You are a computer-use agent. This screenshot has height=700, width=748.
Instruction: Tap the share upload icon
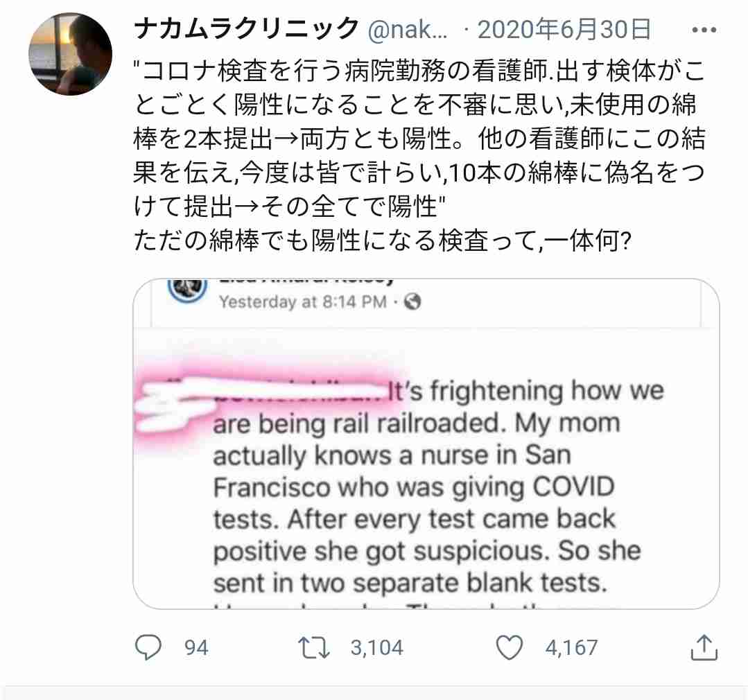704,647
